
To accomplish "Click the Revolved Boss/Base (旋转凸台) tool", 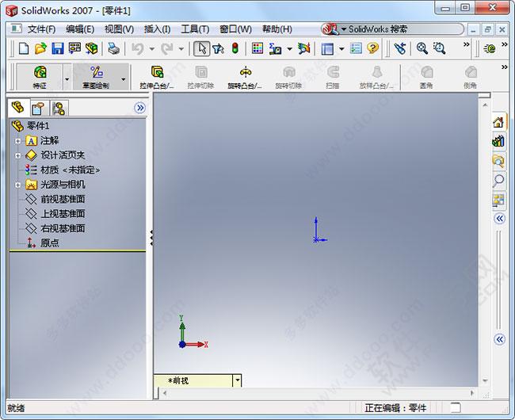I will point(245,77).
